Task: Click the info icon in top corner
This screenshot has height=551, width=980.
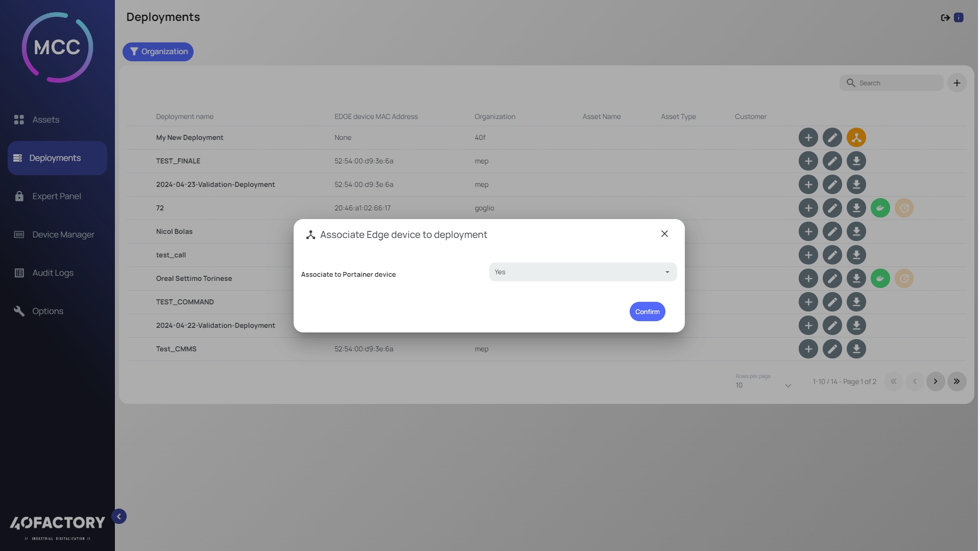Action: 959,18
